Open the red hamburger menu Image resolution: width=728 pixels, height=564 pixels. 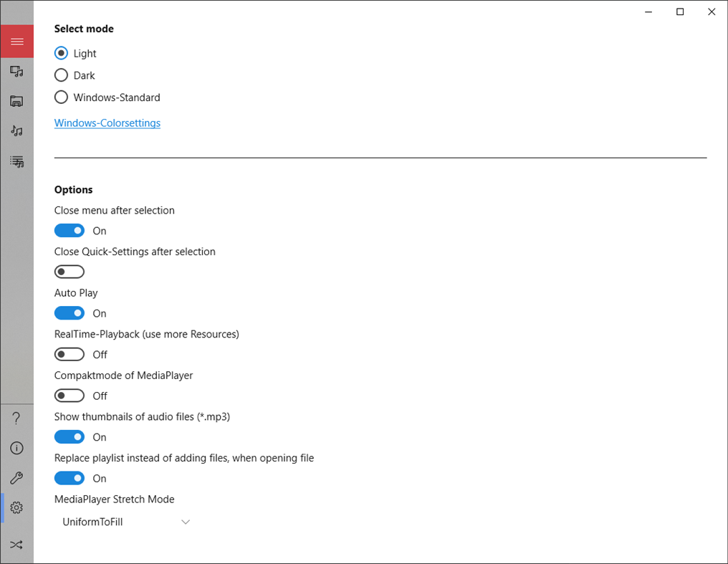tap(16, 42)
